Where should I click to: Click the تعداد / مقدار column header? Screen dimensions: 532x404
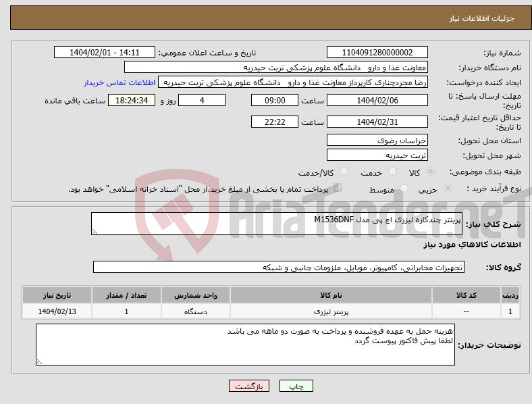point(126,295)
